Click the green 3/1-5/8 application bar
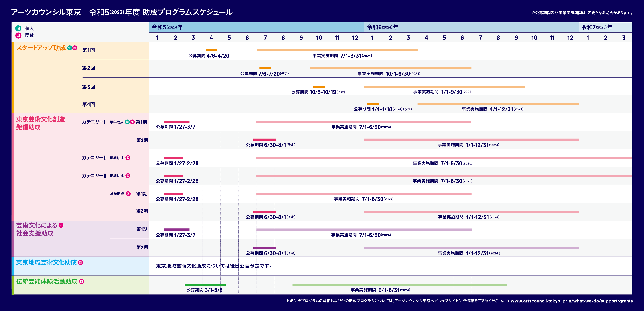The height and width of the screenshot is (311, 644). tap(205, 285)
